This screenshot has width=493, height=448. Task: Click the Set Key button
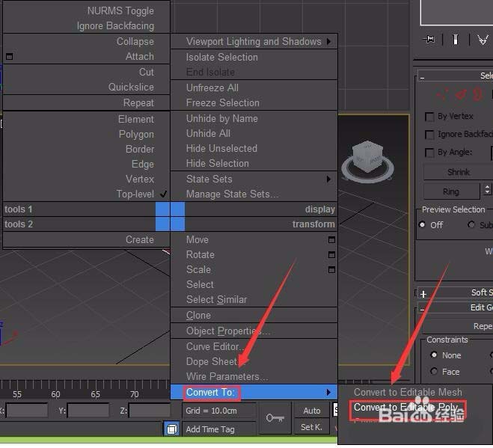point(311,427)
